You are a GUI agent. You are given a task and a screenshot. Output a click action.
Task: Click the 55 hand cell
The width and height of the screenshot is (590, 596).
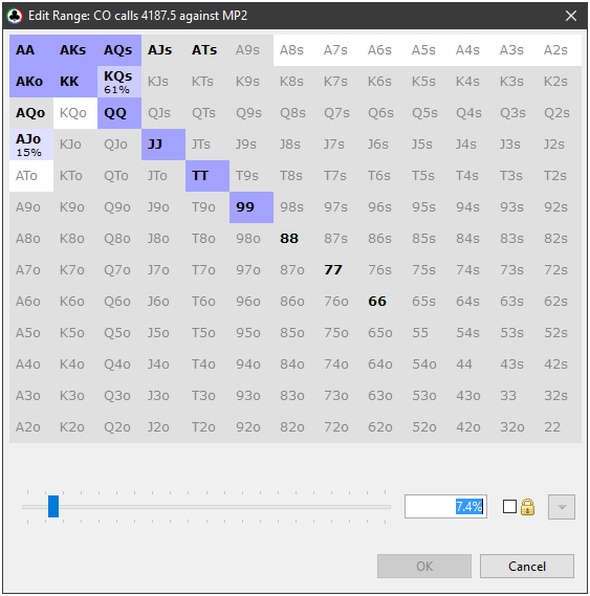click(x=427, y=333)
